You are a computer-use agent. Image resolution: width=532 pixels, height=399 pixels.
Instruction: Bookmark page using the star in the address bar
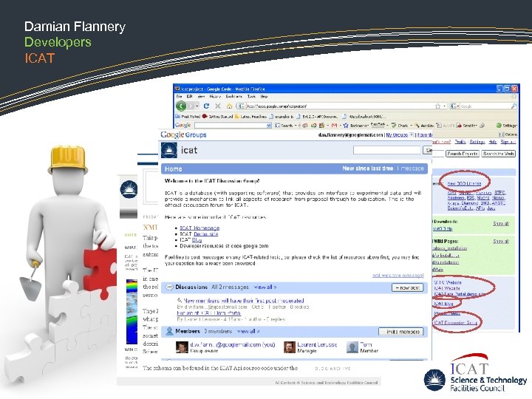coord(437,106)
